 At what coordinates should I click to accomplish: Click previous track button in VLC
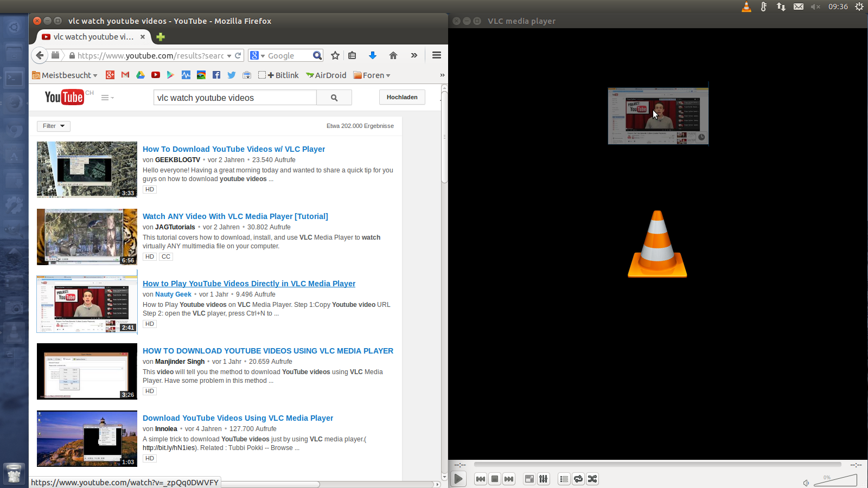(481, 479)
